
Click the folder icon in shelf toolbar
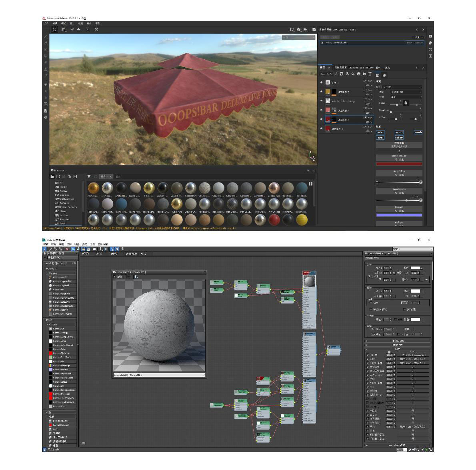tap(52, 177)
